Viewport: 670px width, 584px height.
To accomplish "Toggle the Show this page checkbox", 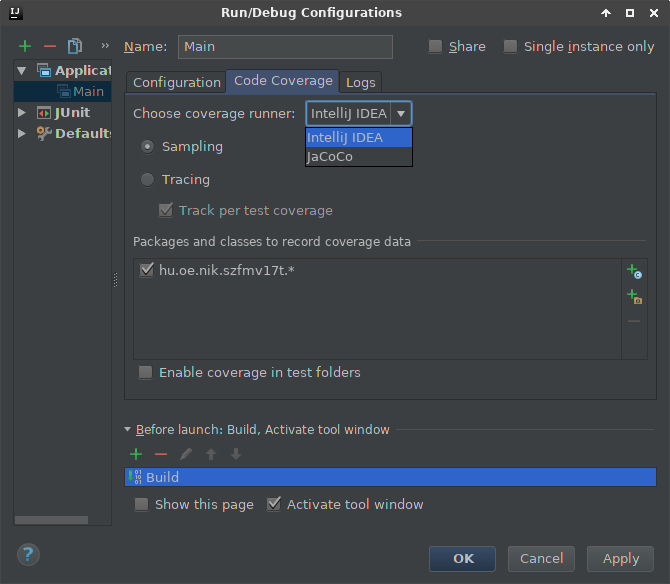I will (x=142, y=504).
